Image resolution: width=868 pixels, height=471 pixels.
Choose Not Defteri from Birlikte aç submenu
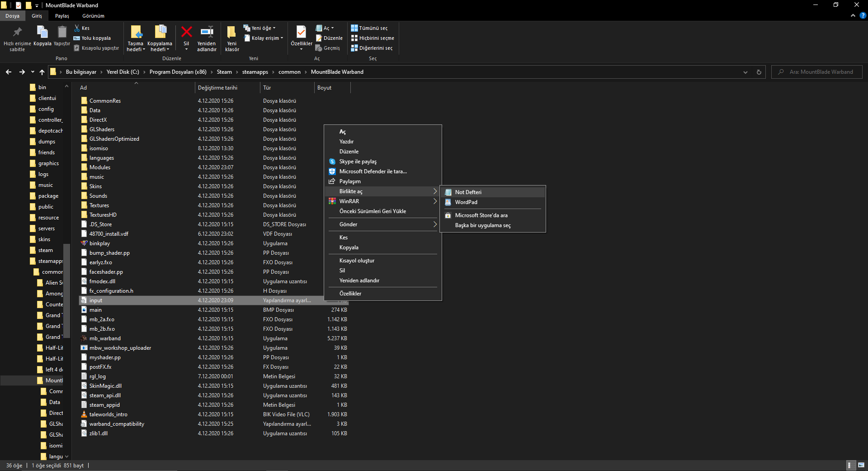493,192
